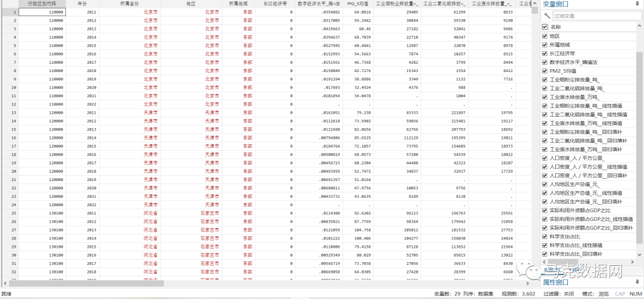Screen dimensions: 644x299
Task: Click 过滤器: 关闭 in the status bar
Action: point(558,294)
